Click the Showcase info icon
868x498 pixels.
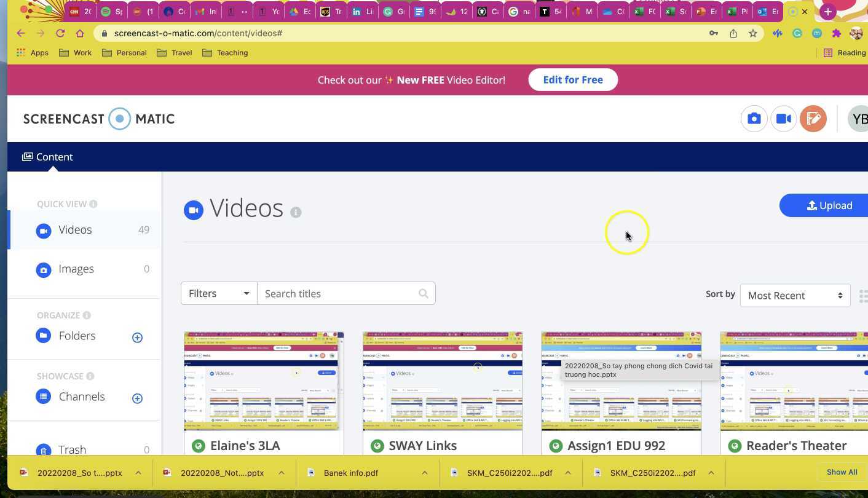coord(90,376)
